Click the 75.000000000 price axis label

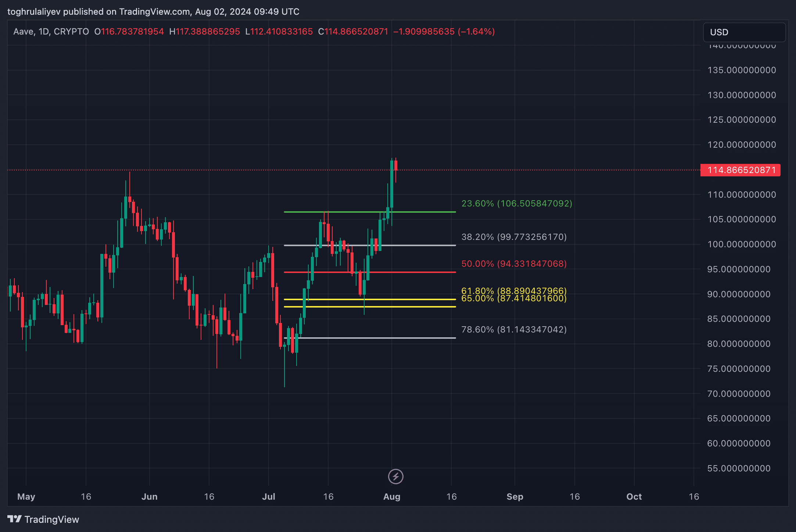pos(739,369)
